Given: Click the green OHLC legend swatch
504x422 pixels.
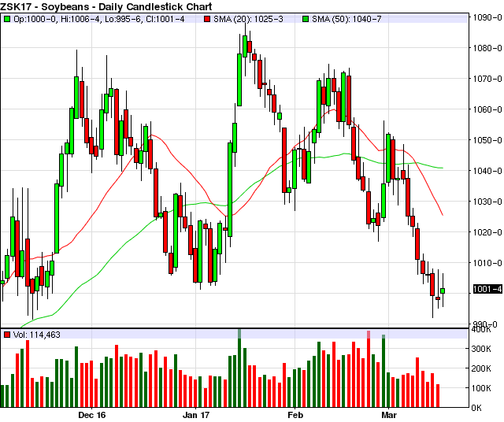Looking at the screenshot, I should [7, 19].
